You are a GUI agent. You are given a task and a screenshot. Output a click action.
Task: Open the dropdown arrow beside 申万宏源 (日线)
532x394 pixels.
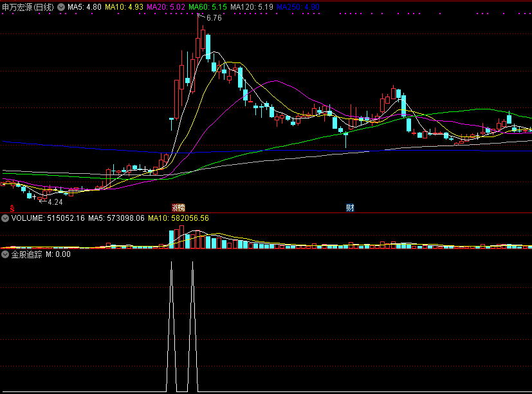pyautogui.click(x=61, y=7)
